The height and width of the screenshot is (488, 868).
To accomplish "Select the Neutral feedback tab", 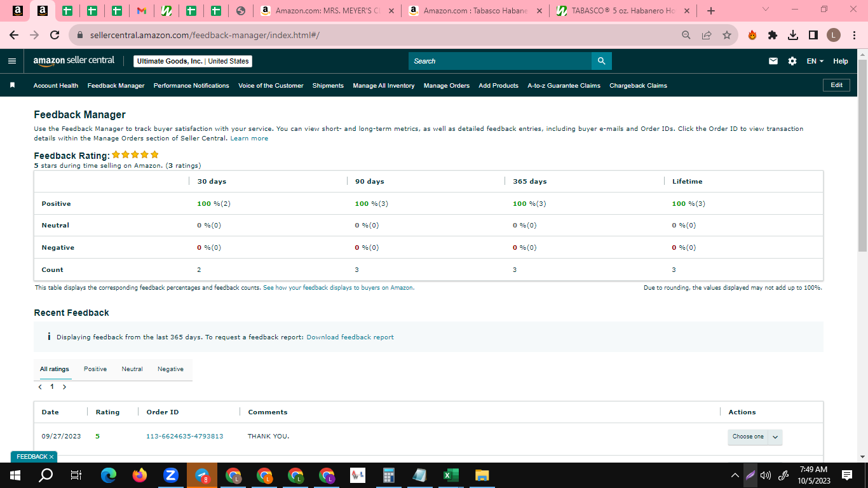I will pyautogui.click(x=132, y=369).
